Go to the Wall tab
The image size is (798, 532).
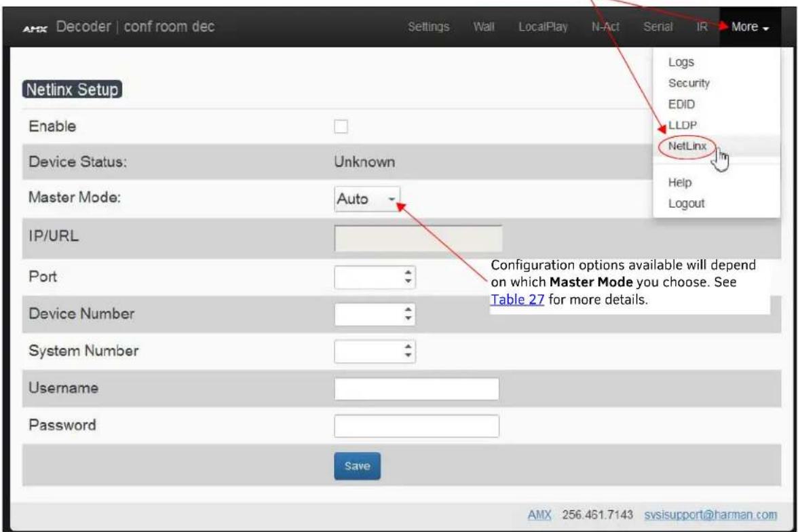[x=483, y=27]
